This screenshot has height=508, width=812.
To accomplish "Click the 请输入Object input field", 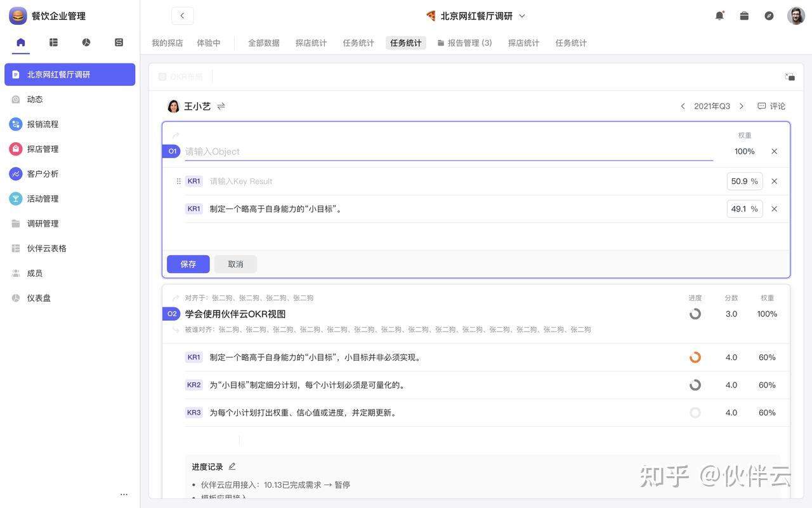I will click(x=448, y=152).
